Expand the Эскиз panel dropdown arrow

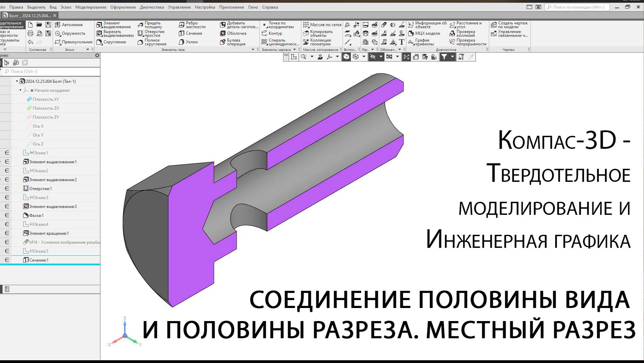click(x=88, y=49)
